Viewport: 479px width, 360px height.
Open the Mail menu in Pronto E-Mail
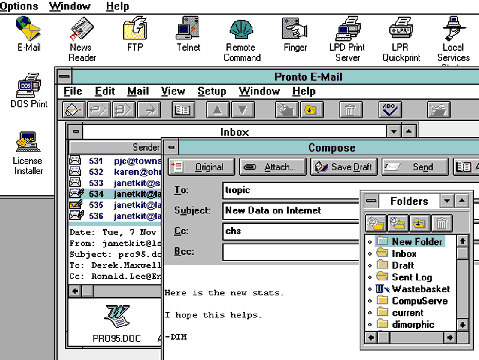point(138,91)
